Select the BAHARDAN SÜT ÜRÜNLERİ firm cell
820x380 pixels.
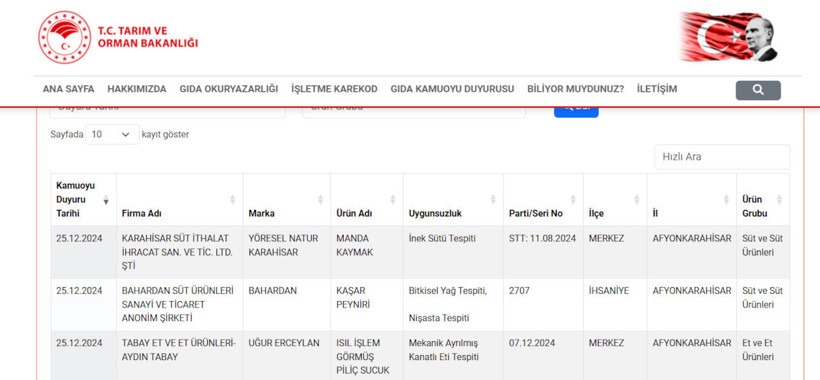(179, 304)
